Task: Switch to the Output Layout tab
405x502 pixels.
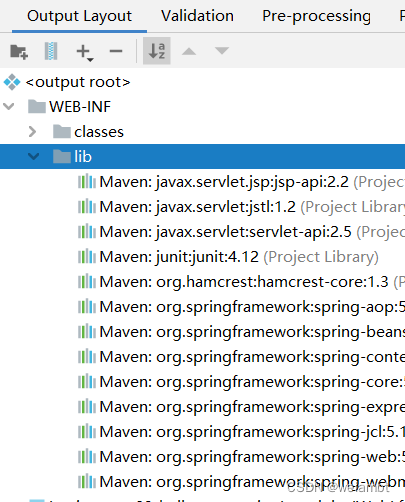Action: (x=79, y=16)
